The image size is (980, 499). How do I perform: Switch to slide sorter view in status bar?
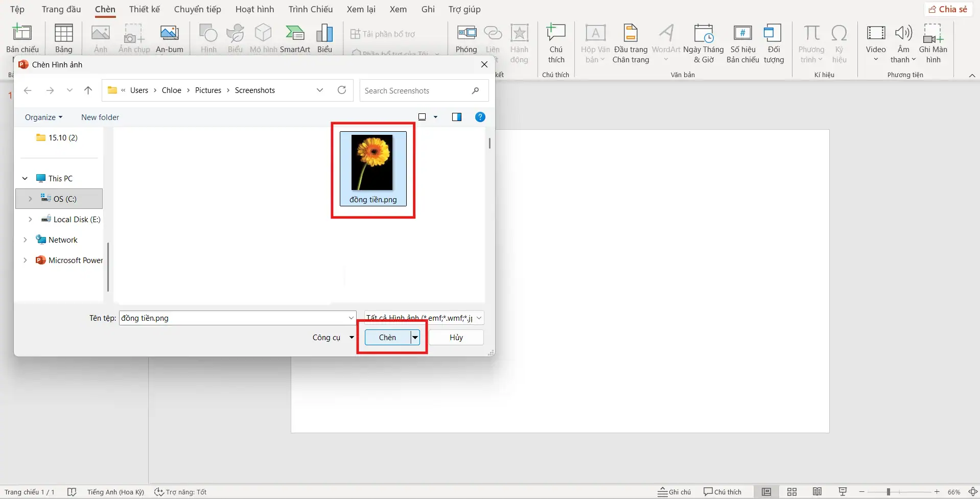point(791,492)
